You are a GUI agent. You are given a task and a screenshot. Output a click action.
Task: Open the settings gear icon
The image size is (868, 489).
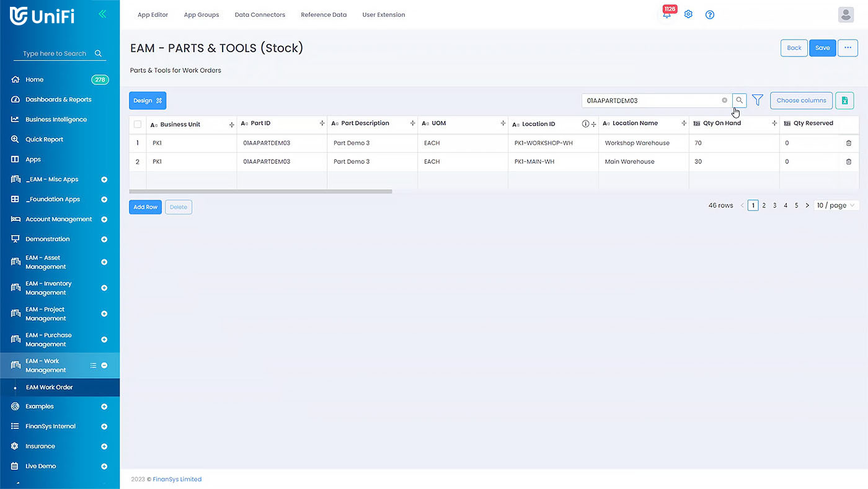688,14
